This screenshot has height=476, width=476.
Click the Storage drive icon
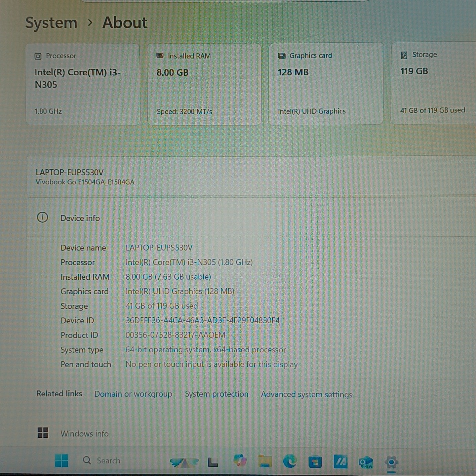click(404, 55)
